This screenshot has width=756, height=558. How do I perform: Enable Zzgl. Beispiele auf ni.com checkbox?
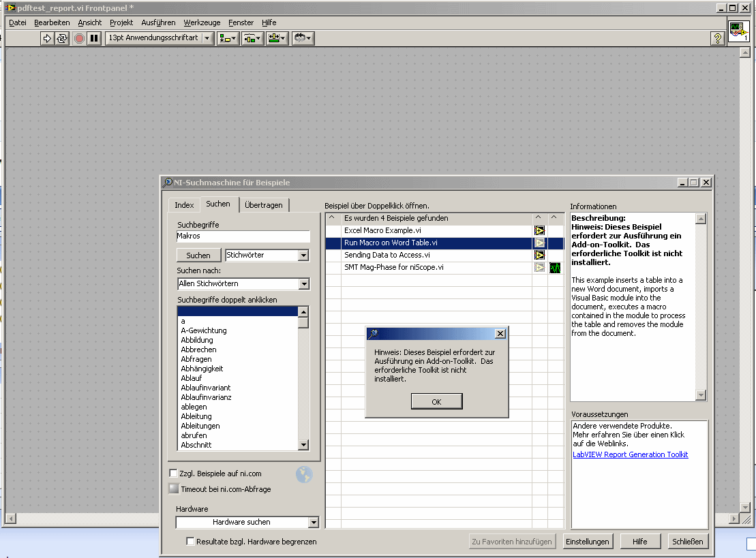pos(174,473)
